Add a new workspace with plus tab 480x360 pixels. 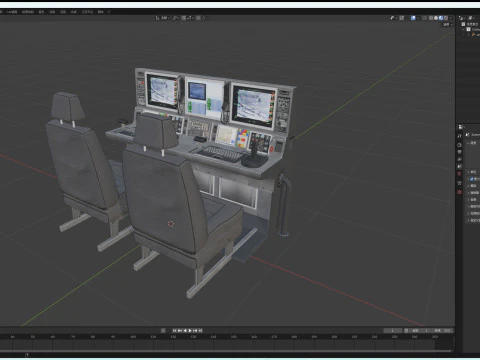point(109,12)
